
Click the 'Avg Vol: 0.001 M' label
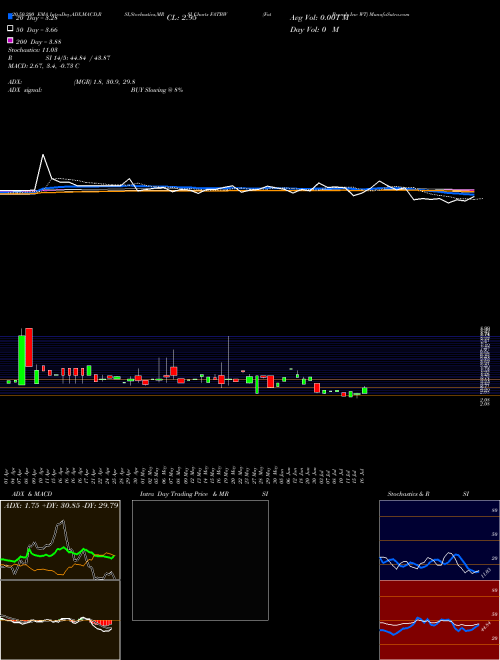click(x=319, y=18)
